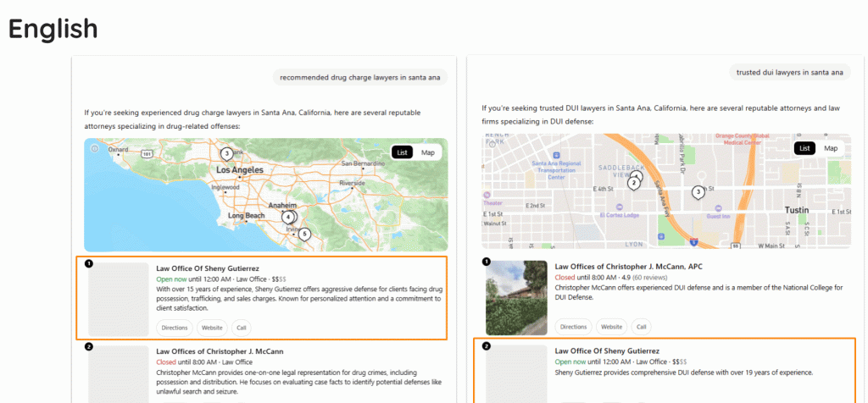Open the Law Offices of Christopher J. McCann, APC title
868x403 pixels.
(628, 267)
